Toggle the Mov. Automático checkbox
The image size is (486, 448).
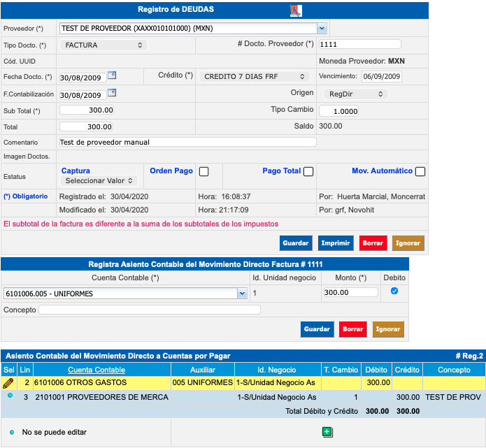[x=420, y=171]
